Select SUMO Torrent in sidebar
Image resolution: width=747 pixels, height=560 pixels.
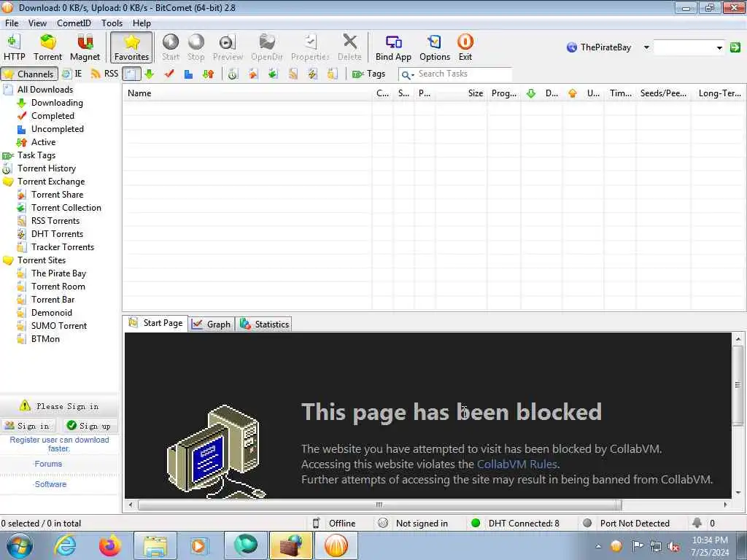click(59, 326)
